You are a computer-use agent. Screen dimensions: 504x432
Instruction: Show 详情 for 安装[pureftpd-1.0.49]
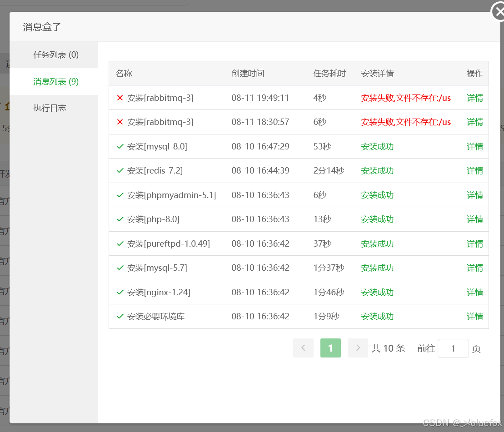click(475, 244)
